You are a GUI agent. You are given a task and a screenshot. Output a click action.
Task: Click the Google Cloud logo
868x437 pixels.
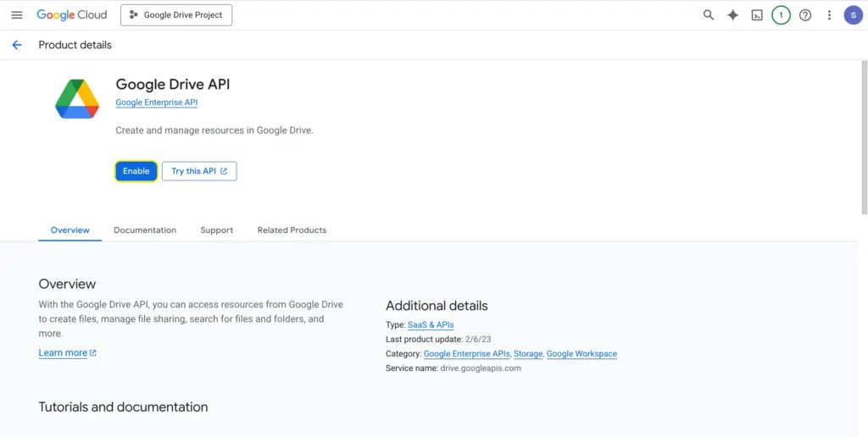pyautogui.click(x=72, y=15)
